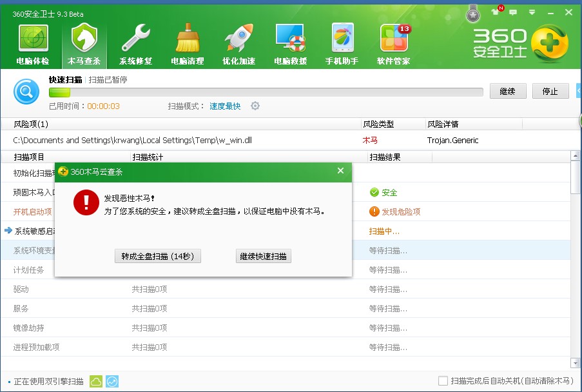Select the w_win.dll Trojan risk entry

click(x=141, y=140)
